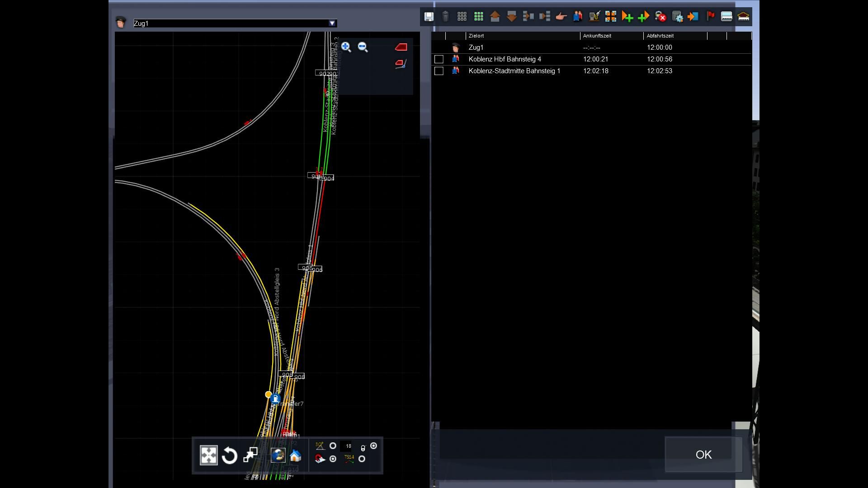Zoom in on the track map
Image resolution: width=868 pixels, height=488 pixels.
(346, 47)
